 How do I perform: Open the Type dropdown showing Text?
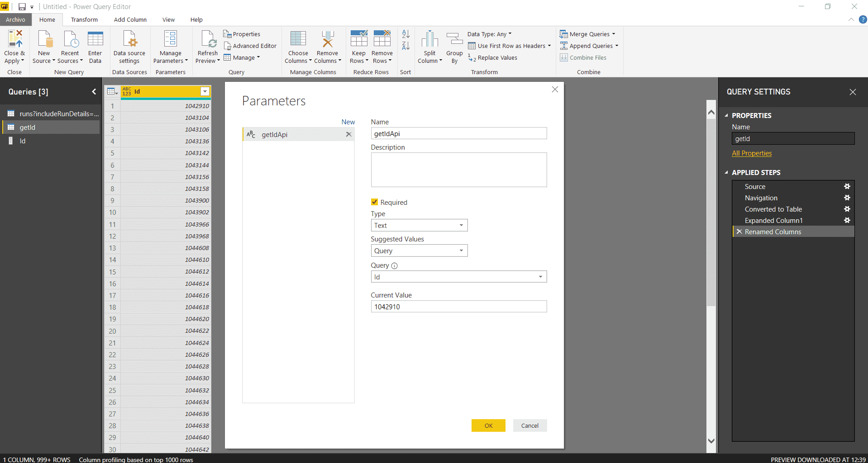pyautogui.click(x=462, y=225)
